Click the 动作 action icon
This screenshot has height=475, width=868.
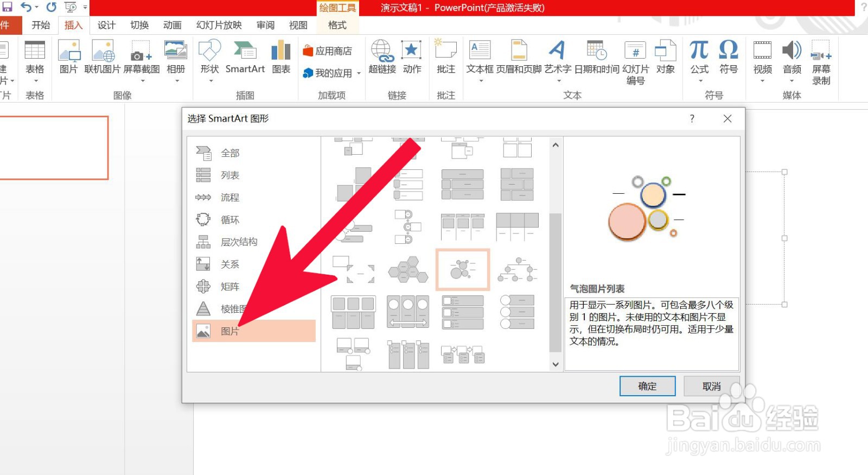(x=412, y=57)
